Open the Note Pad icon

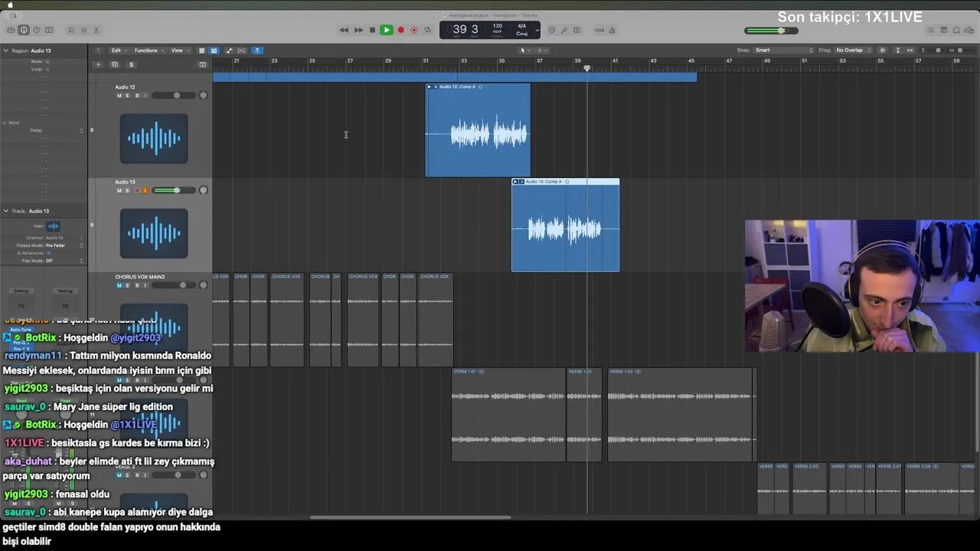[944, 30]
